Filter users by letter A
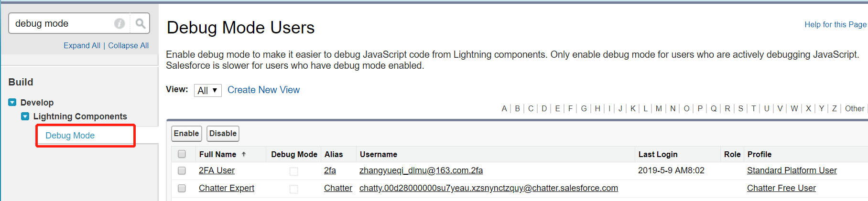 pos(504,108)
